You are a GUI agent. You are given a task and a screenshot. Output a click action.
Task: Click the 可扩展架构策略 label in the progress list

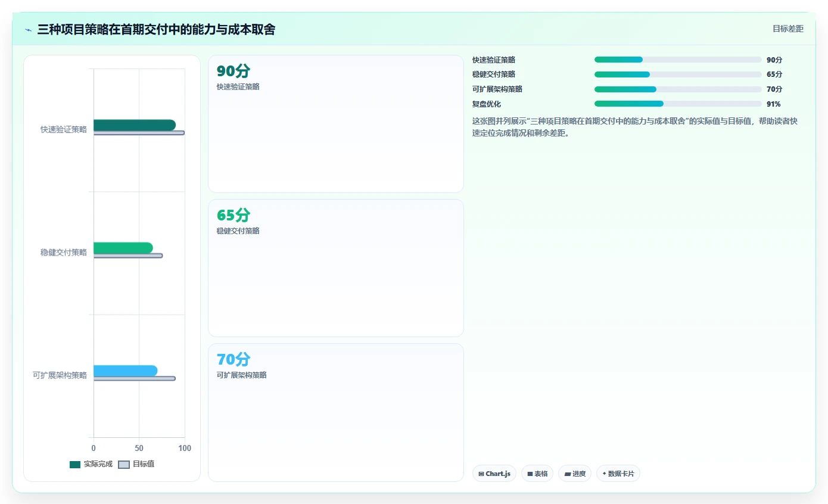pyautogui.click(x=497, y=89)
